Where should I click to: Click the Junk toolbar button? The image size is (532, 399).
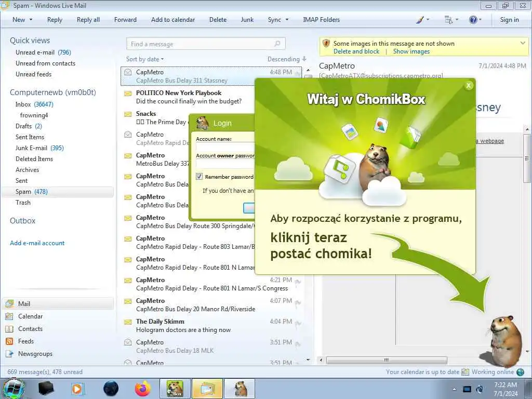tap(247, 20)
